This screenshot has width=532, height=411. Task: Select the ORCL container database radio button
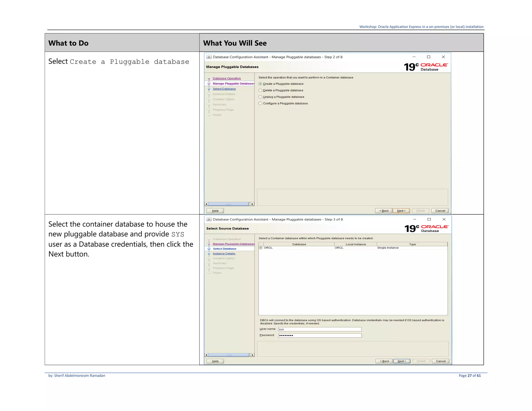pos(261,248)
